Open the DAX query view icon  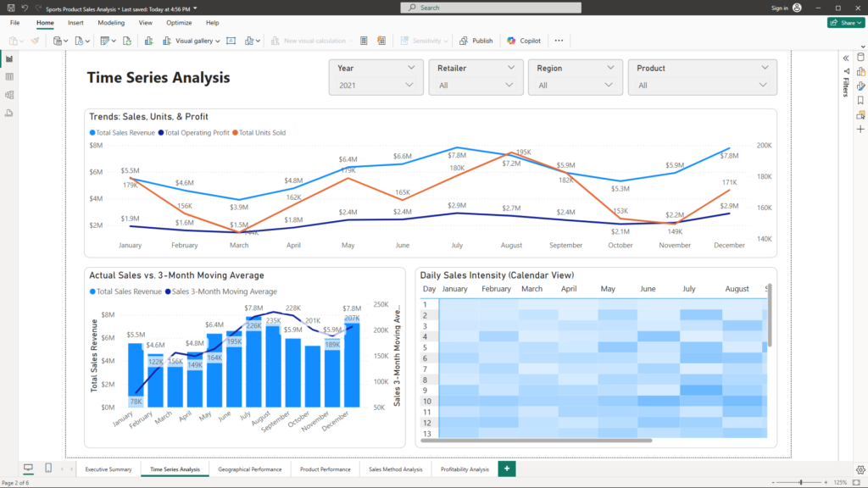coord(9,112)
